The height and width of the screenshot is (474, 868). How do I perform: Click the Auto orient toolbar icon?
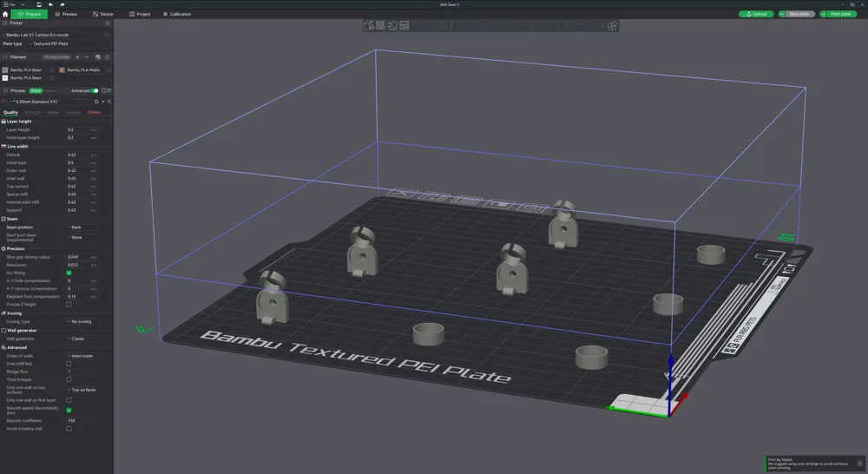pyautogui.click(x=392, y=25)
